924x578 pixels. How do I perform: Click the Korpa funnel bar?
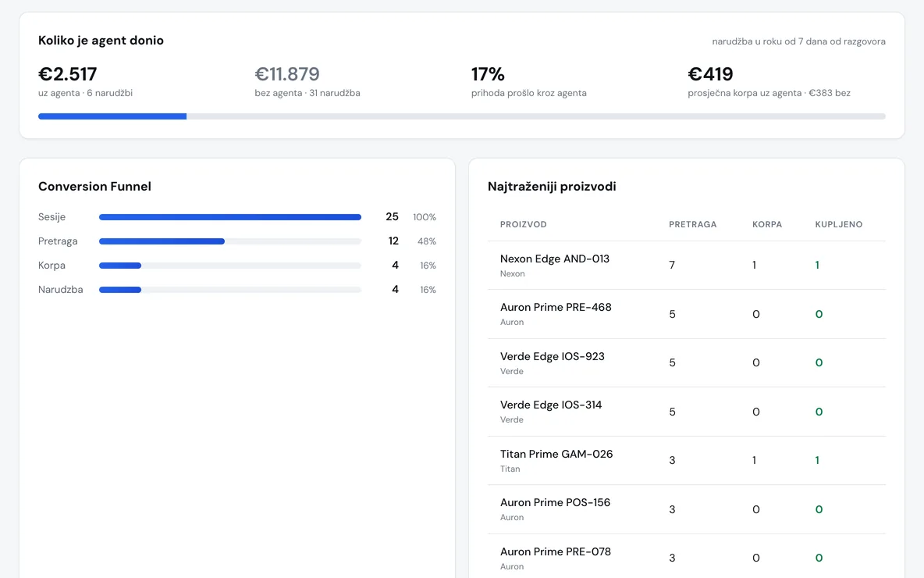[229, 266]
